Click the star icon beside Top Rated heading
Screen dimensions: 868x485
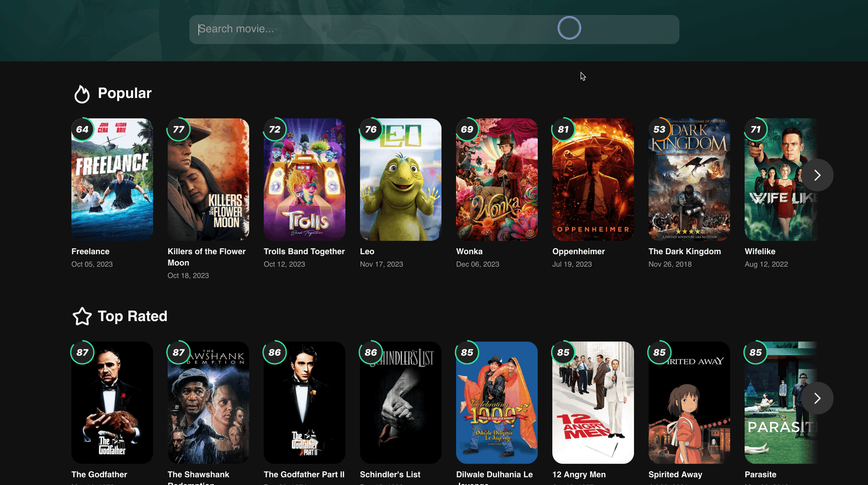point(82,317)
